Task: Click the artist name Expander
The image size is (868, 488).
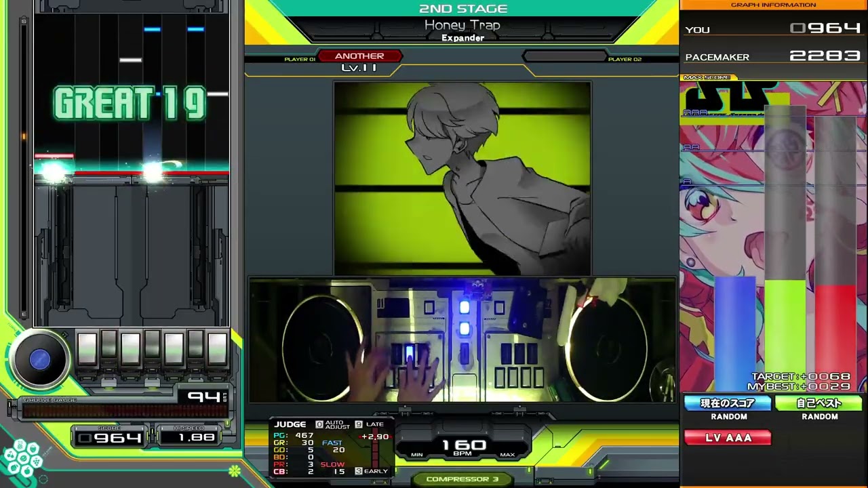Action: 462,38
